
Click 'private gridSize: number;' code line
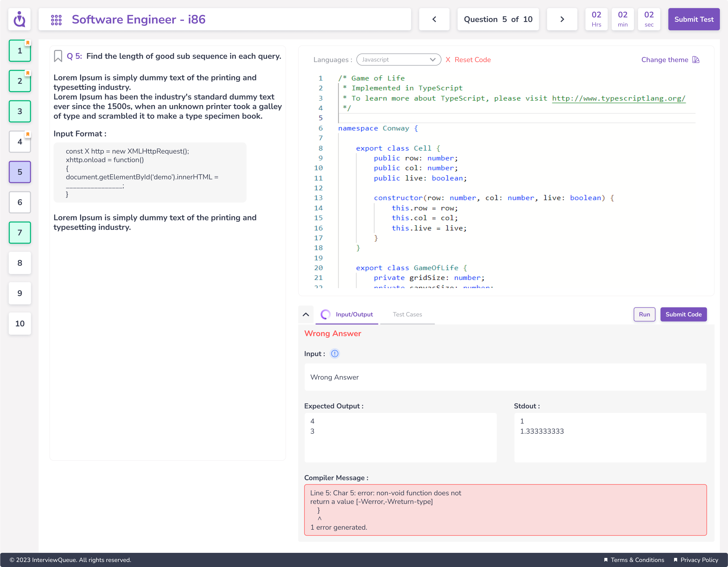tap(429, 278)
